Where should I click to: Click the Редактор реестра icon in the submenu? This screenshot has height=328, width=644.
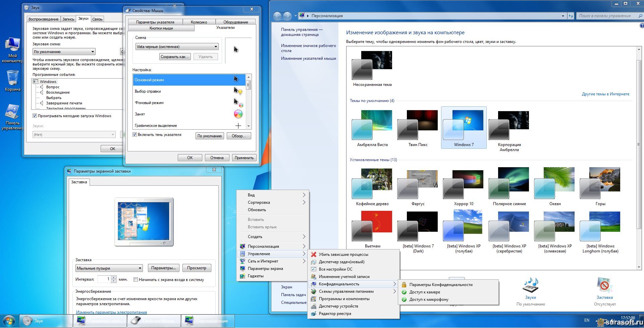click(x=314, y=314)
